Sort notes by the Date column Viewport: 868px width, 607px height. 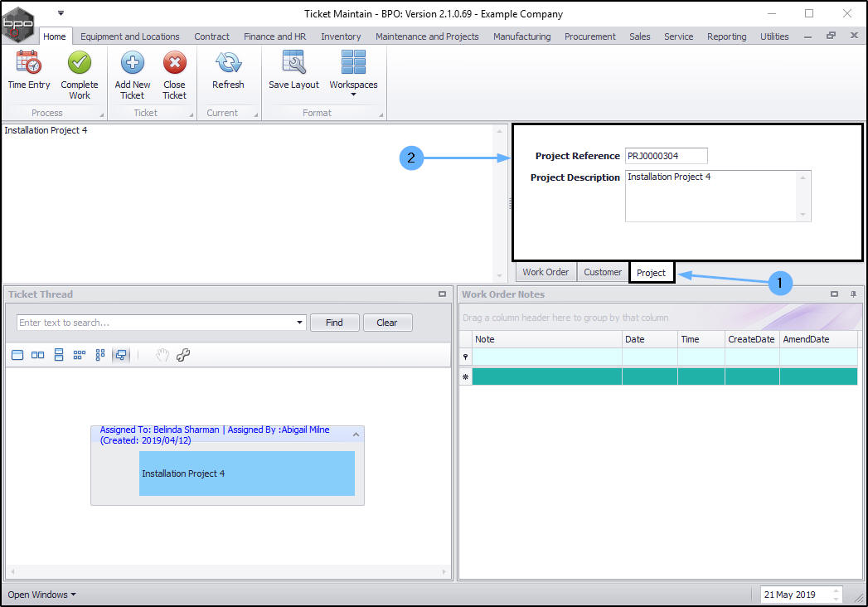click(x=649, y=339)
